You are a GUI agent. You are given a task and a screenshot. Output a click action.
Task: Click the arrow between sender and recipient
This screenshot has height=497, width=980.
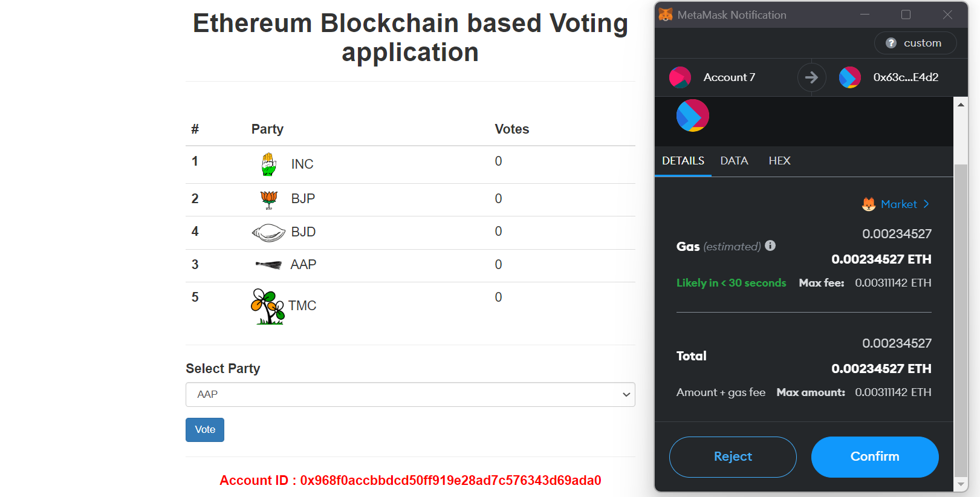(811, 77)
